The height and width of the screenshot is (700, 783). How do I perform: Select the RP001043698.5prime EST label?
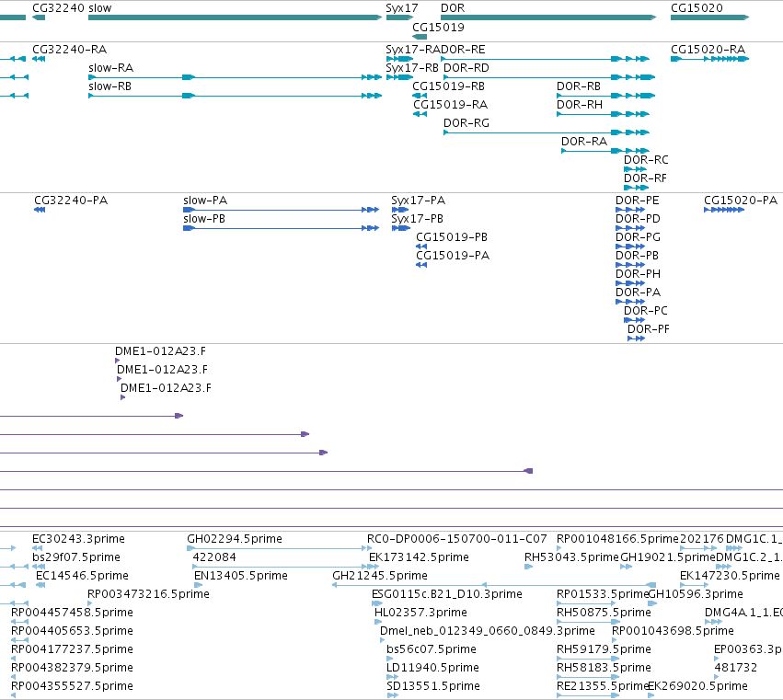674,631
